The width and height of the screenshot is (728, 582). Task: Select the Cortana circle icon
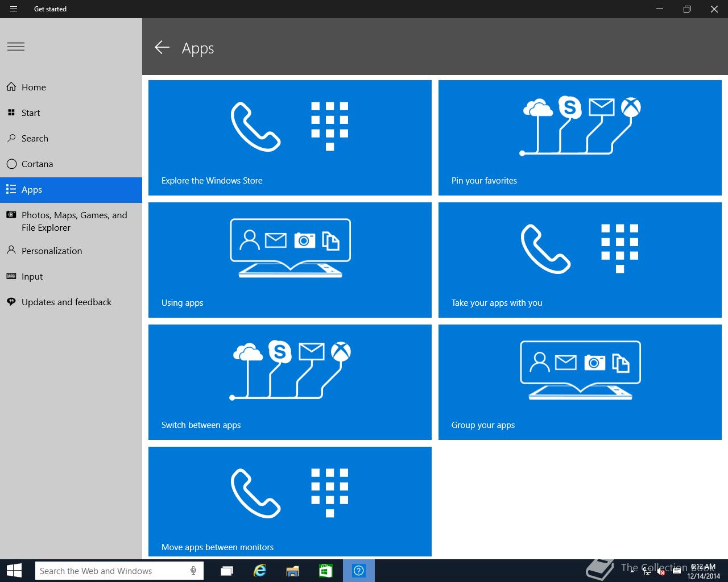pos(11,164)
